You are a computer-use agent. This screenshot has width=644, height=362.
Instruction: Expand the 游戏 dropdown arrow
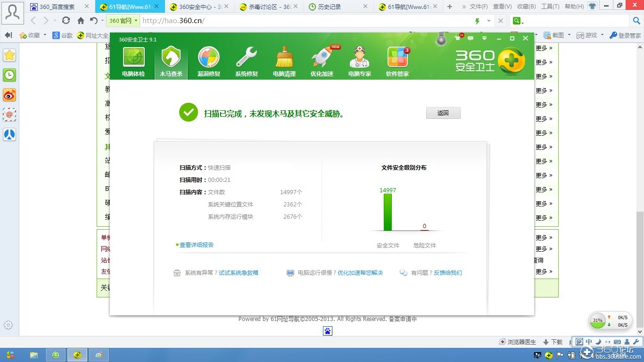click(x=602, y=35)
